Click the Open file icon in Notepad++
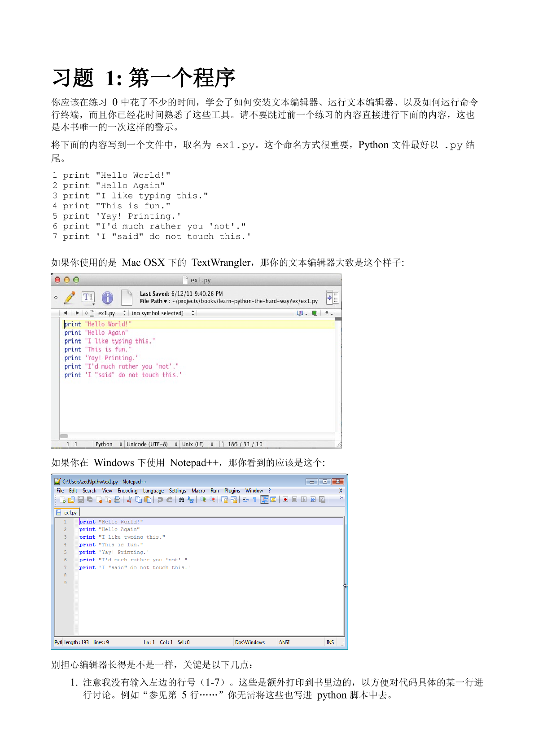This screenshot has width=534, height=756. point(71,499)
